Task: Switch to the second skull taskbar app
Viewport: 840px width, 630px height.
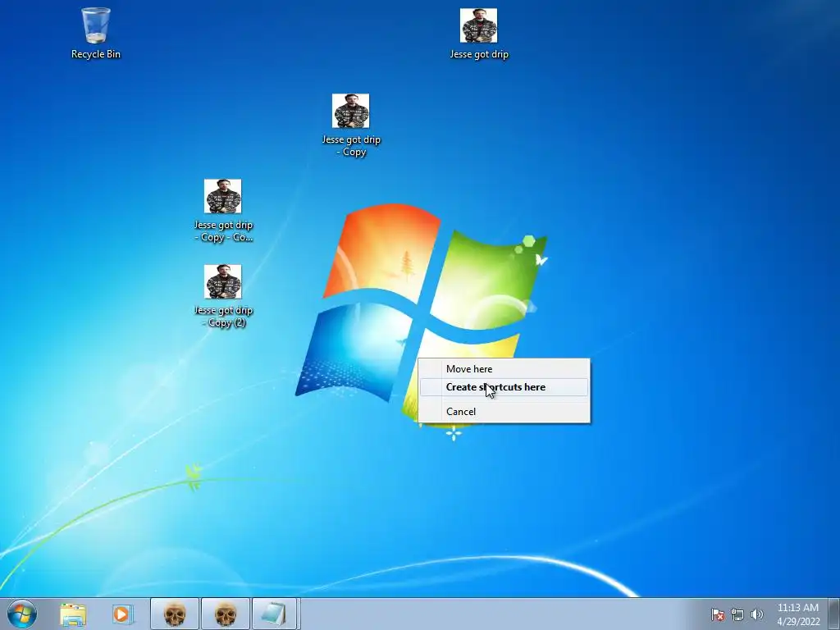Action: 226,614
